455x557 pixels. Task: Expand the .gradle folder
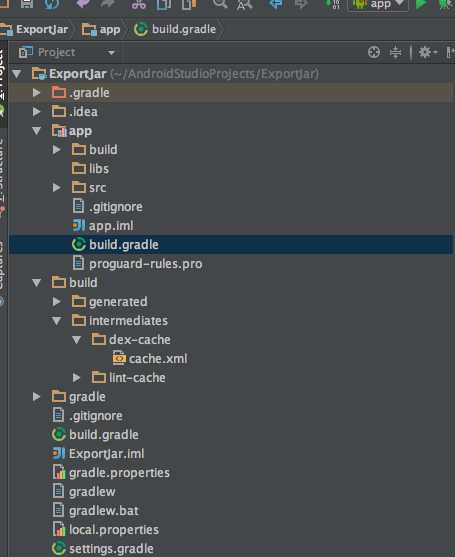click(36, 93)
